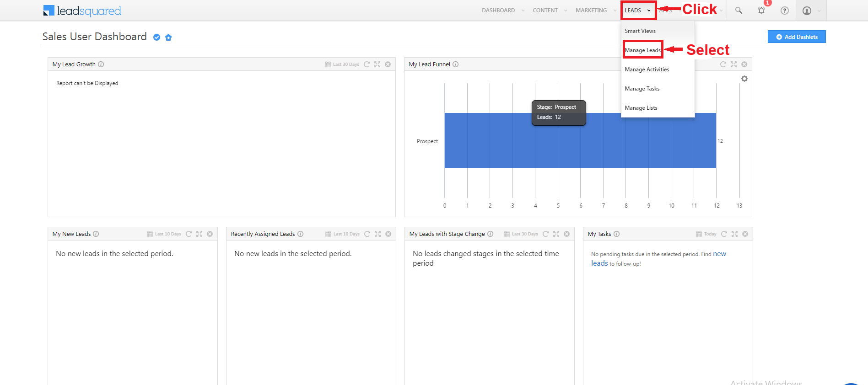This screenshot has width=868, height=385.
Task: Maximize the My Lead Funnel dashlet
Action: click(x=733, y=64)
